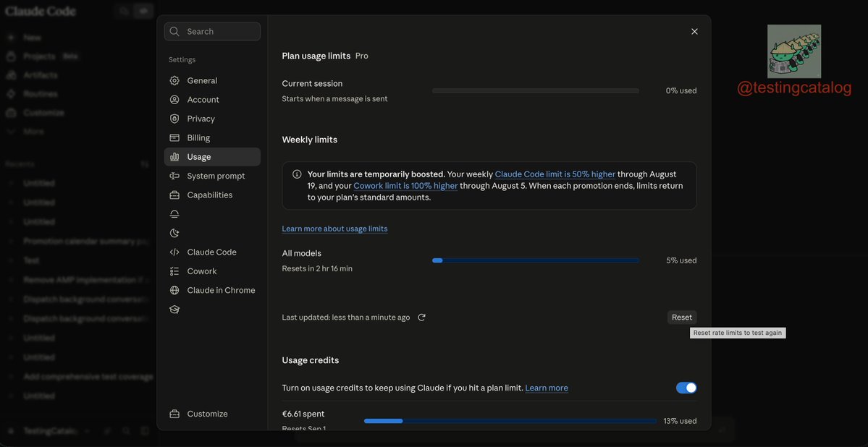
Task: Click the Current session usage bar
Action: point(535,90)
